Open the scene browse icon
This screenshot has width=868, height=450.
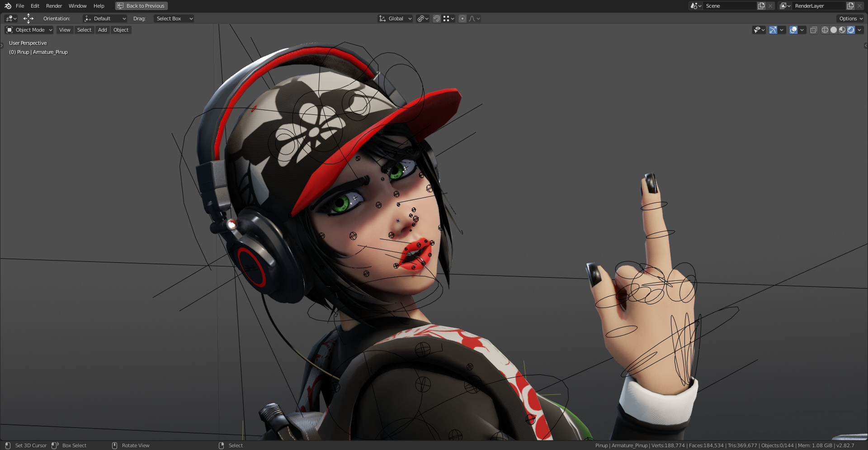(696, 6)
